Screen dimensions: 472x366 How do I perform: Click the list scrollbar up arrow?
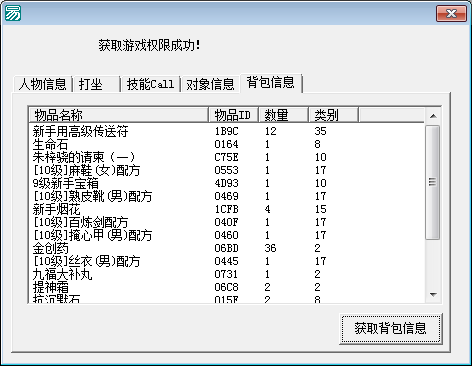433,116
